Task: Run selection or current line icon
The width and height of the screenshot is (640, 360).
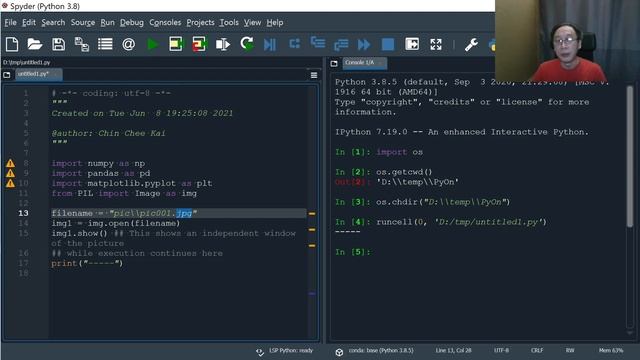Action: [x=223, y=44]
